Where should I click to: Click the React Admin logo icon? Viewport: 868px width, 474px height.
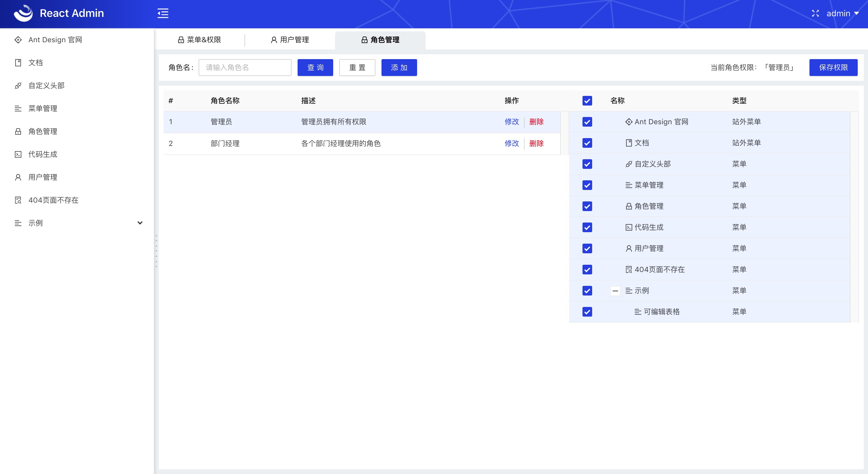[23, 13]
